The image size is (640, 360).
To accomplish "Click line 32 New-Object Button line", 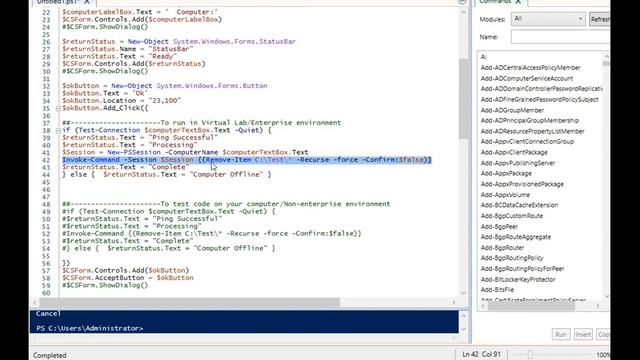I will [164, 86].
